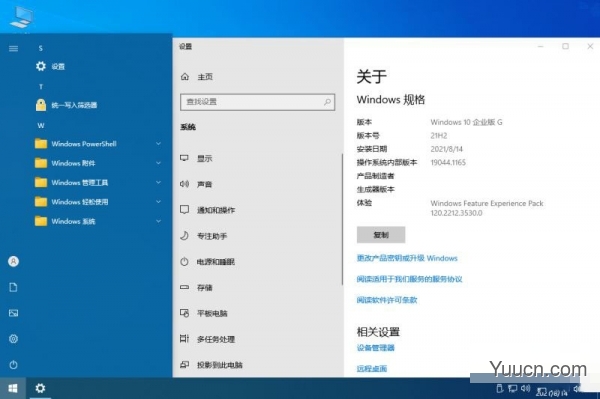Click the 系统 section heading

coord(188,127)
